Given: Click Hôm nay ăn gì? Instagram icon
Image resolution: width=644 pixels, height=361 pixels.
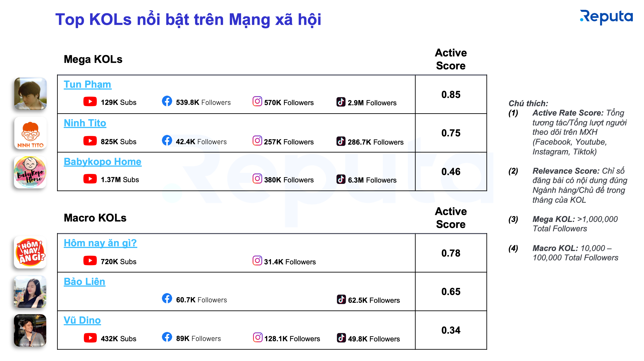Looking at the screenshot, I should [x=257, y=260].
